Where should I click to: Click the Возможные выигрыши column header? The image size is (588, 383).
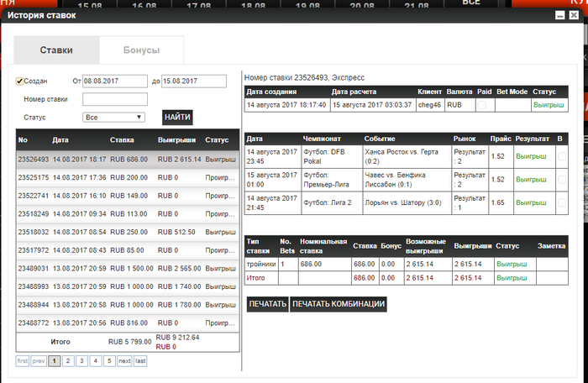(x=426, y=246)
